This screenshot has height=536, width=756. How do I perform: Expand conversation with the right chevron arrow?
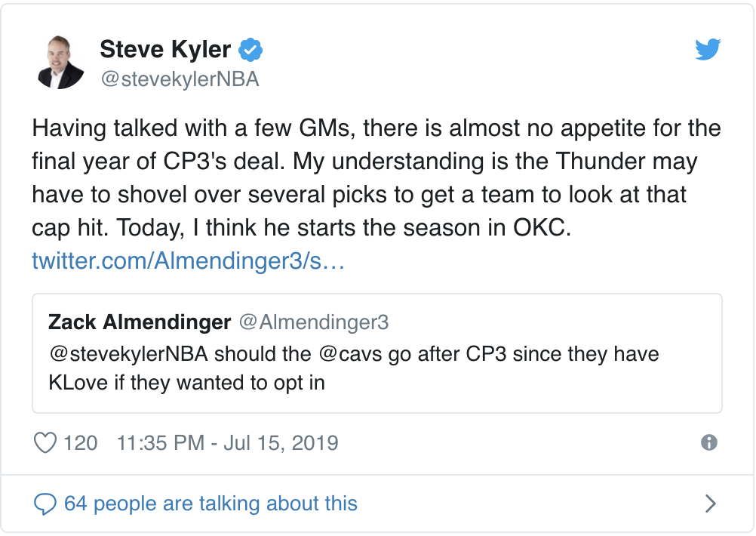click(x=709, y=504)
